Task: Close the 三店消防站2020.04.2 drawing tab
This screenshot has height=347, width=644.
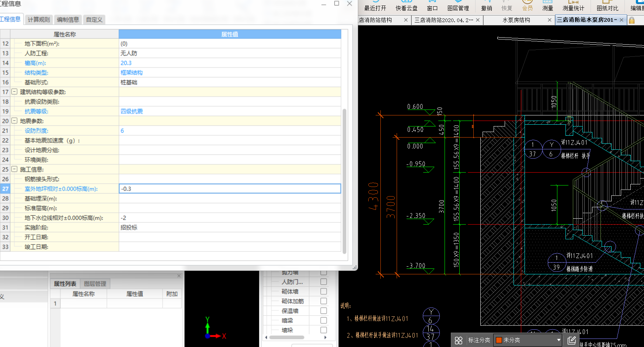Action: (x=478, y=20)
